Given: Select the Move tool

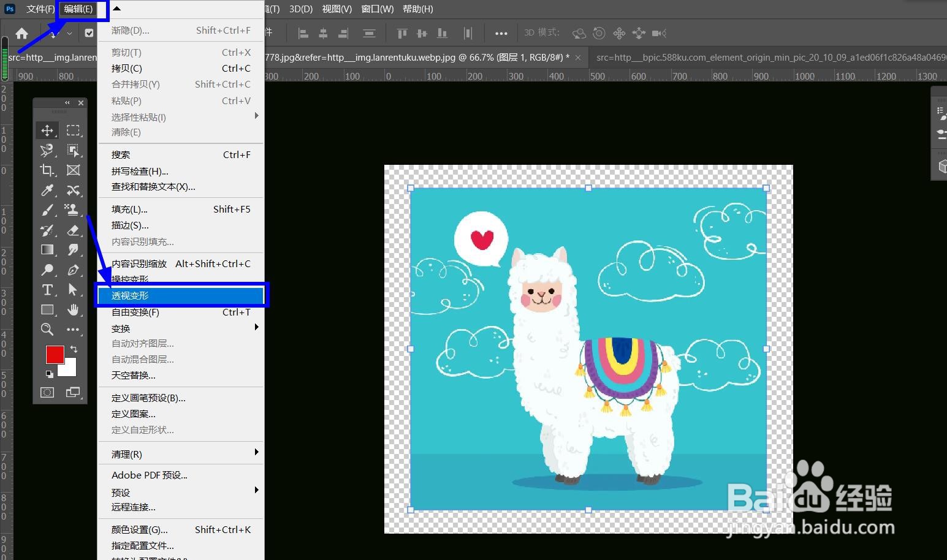Looking at the screenshot, I should 47,130.
